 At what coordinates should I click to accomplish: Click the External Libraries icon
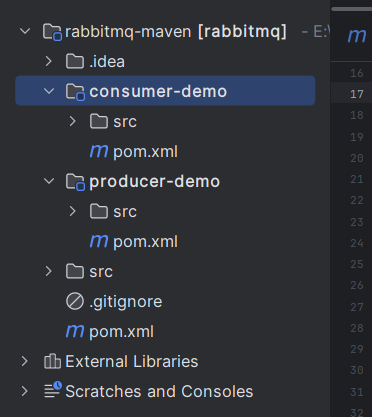click(x=52, y=361)
